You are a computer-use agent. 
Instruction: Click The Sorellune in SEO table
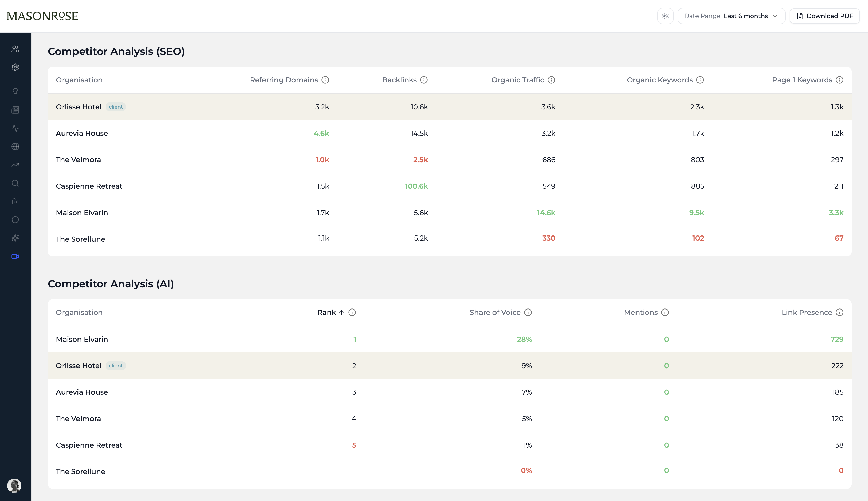coord(81,239)
